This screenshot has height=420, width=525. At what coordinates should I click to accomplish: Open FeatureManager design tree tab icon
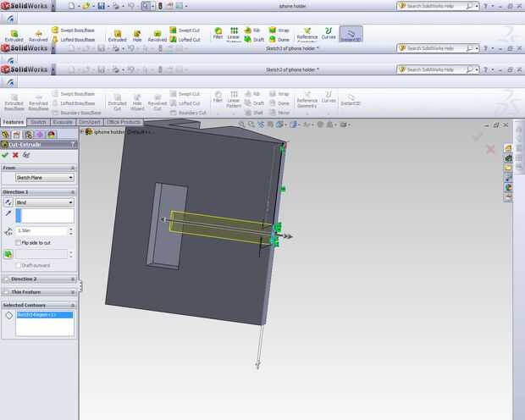click(5, 135)
